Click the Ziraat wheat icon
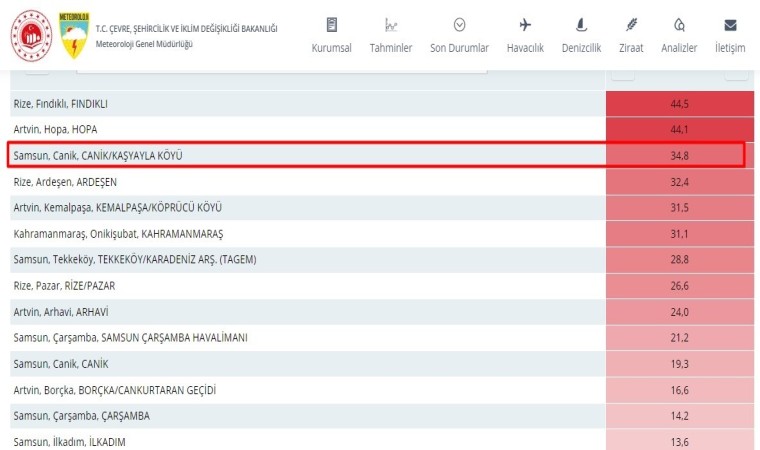The height and width of the screenshot is (450, 760). [x=631, y=25]
